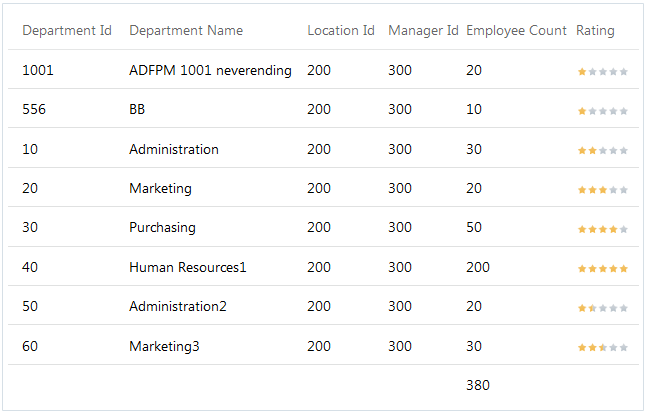Set the star rating for Administration2
This screenshot has height=417, width=648.
pos(603,308)
